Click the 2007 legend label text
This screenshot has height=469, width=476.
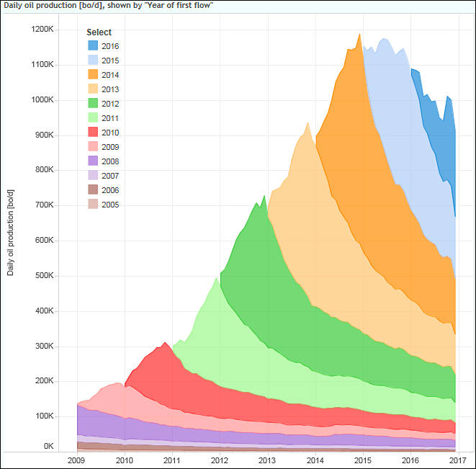tap(110, 176)
